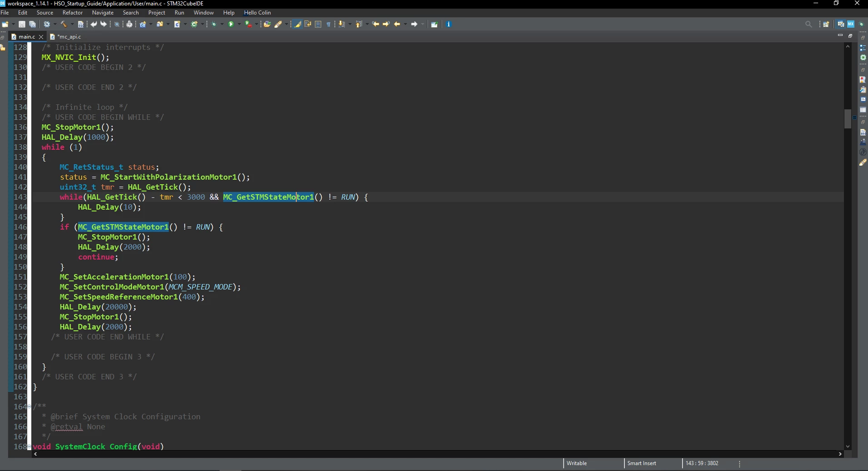Collapse the comment fold at line 164
868x471 pixels.
pyautogui.click(x=29, y=407)
